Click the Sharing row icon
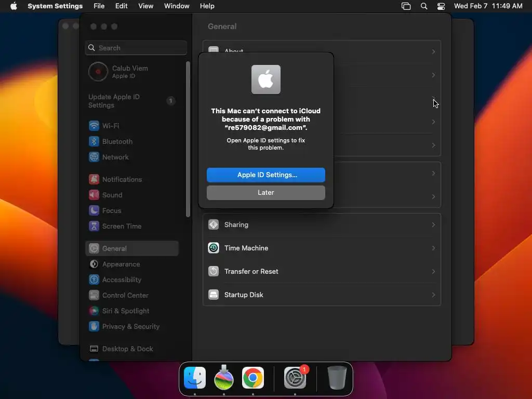 (214, 224)
